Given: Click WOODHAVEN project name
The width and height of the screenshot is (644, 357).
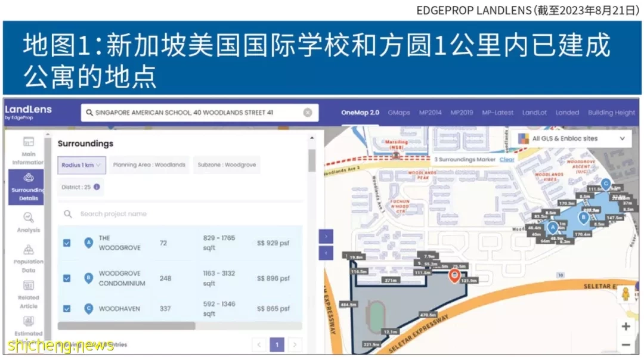Looking at the screenshot, I should point(119,309).
